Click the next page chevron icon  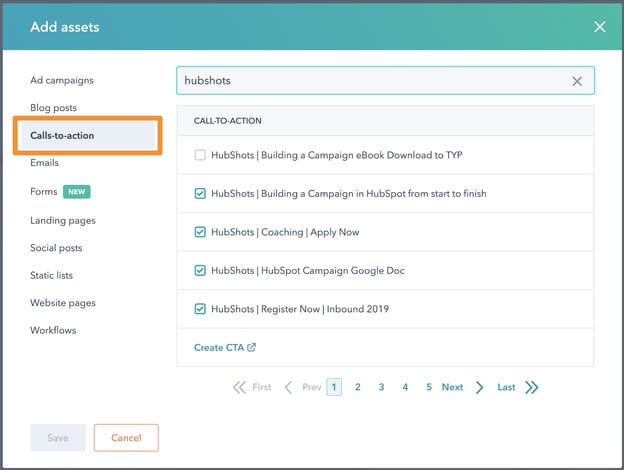[480, 387]
